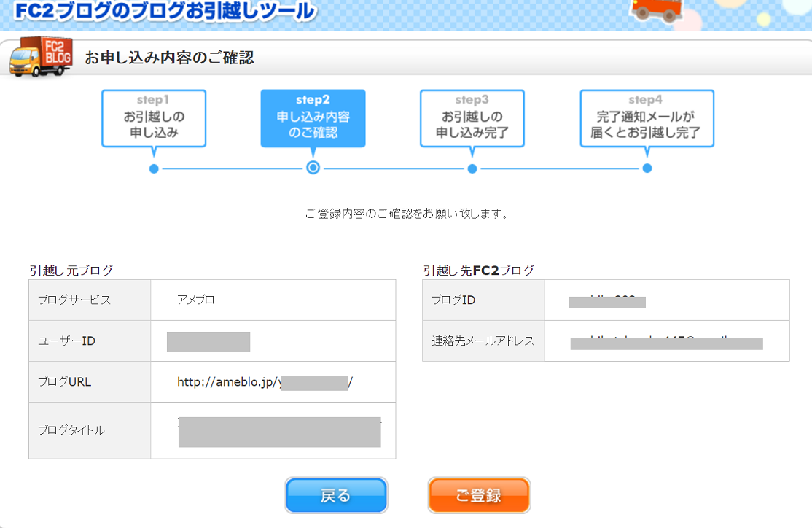This screenshot has height=528, width=812.
Task: Click the FC2ブログのブログお引越しツール banner title
Action: [x=165, y=11]
